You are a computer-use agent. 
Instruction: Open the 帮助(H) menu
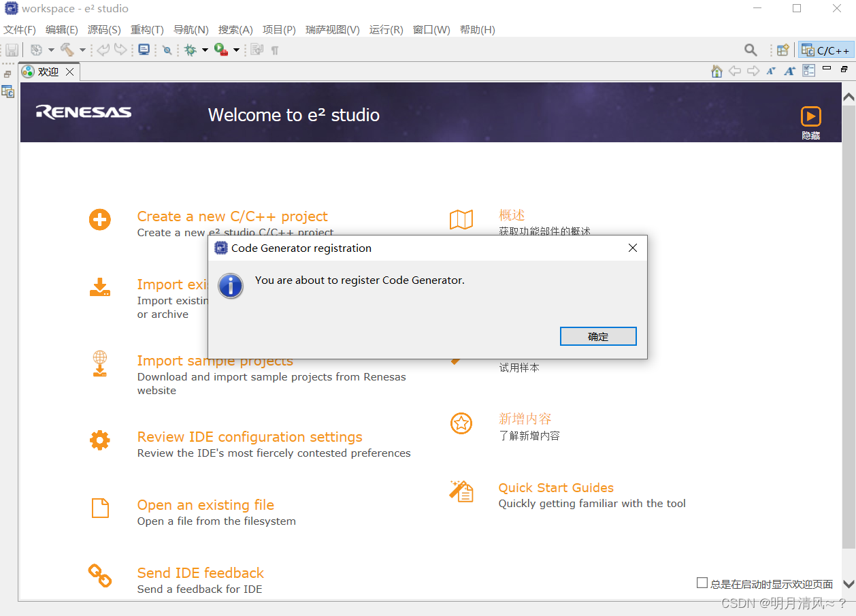478,30
